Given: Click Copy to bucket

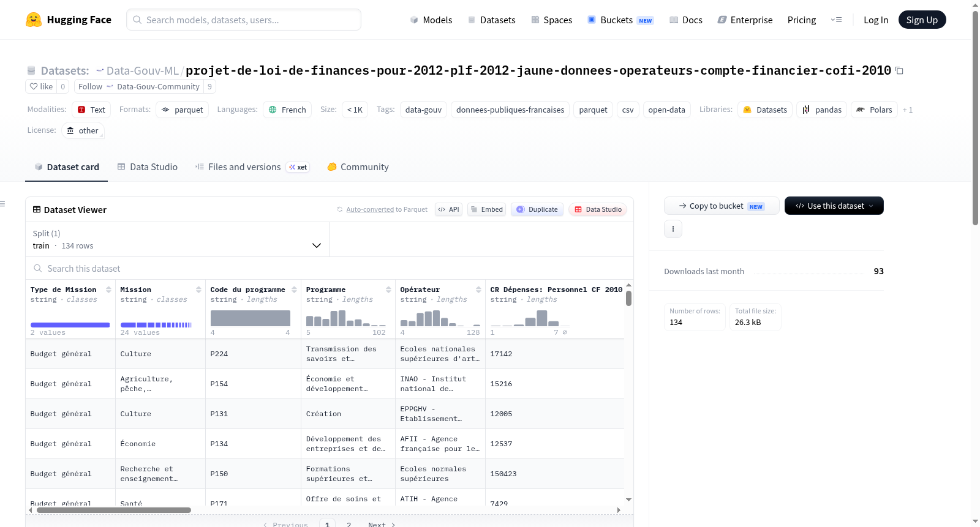Looking at the screenshot, I should coord(722,206).
